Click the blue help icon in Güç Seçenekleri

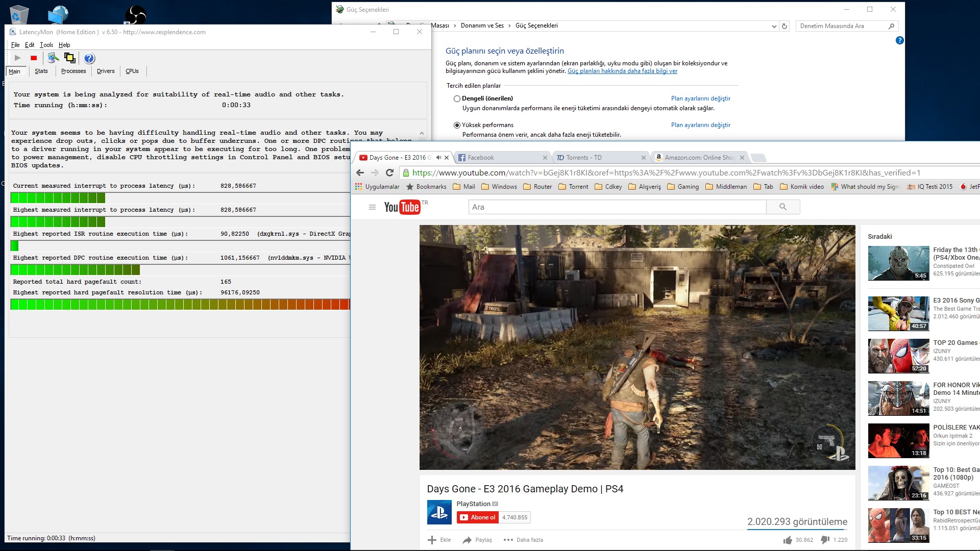pyautogui.click(x=899, y=40)
